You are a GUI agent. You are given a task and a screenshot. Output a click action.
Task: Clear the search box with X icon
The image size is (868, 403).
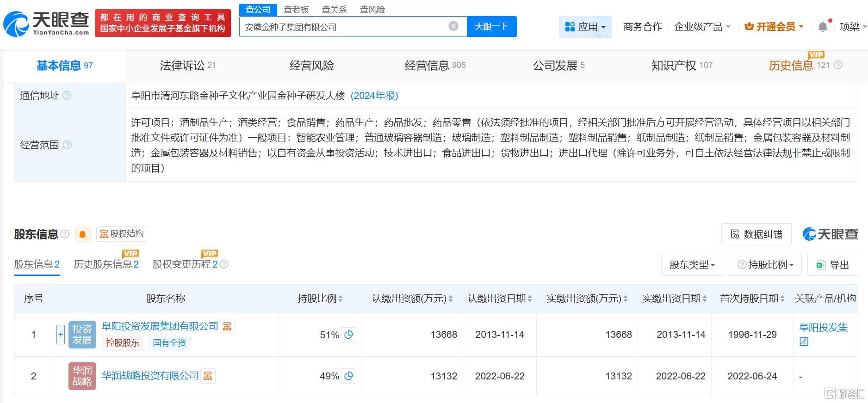(x=453, y=26)
